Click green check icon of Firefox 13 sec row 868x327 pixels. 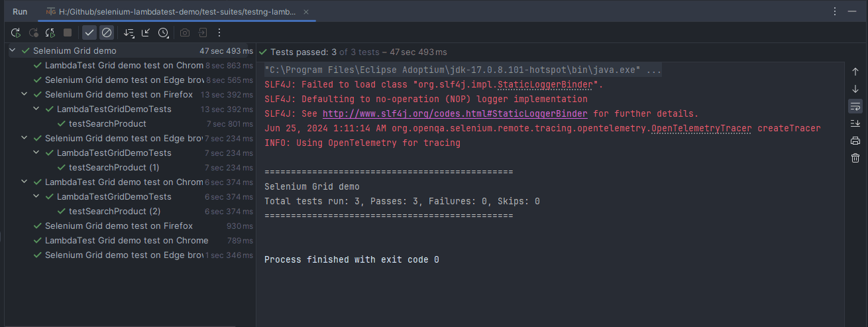tap(38, 94)
